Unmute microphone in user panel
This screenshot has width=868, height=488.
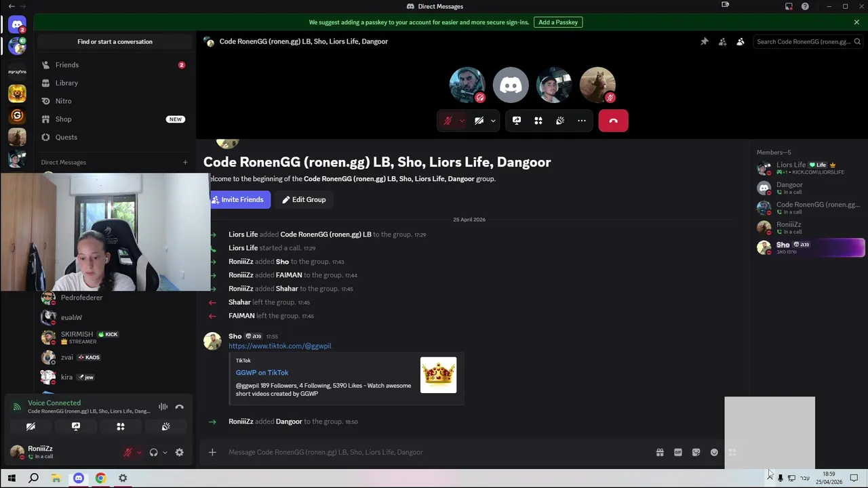(x=127, y=452)
